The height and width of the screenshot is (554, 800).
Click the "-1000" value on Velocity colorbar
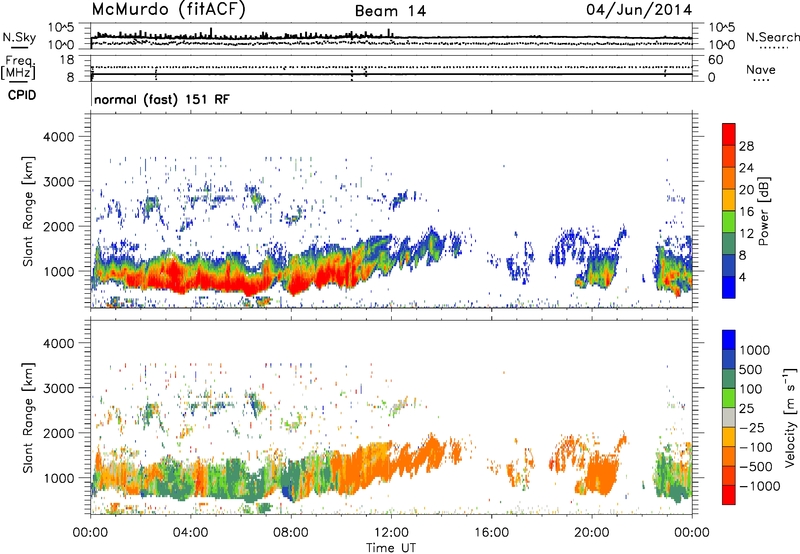tap(759, 486)
